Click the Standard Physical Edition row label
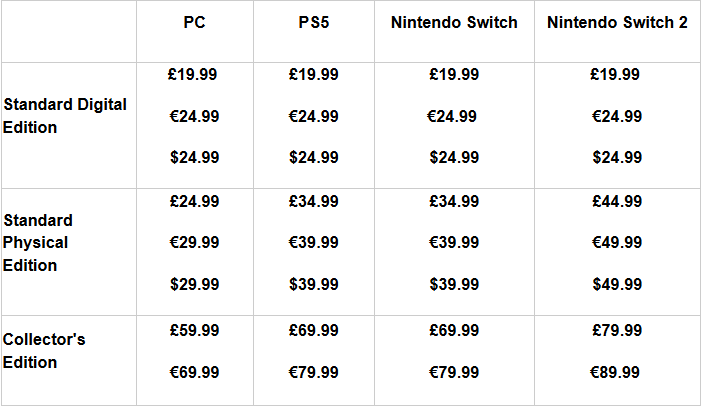This screenshot has height=406, width=705. coord(37,243)
